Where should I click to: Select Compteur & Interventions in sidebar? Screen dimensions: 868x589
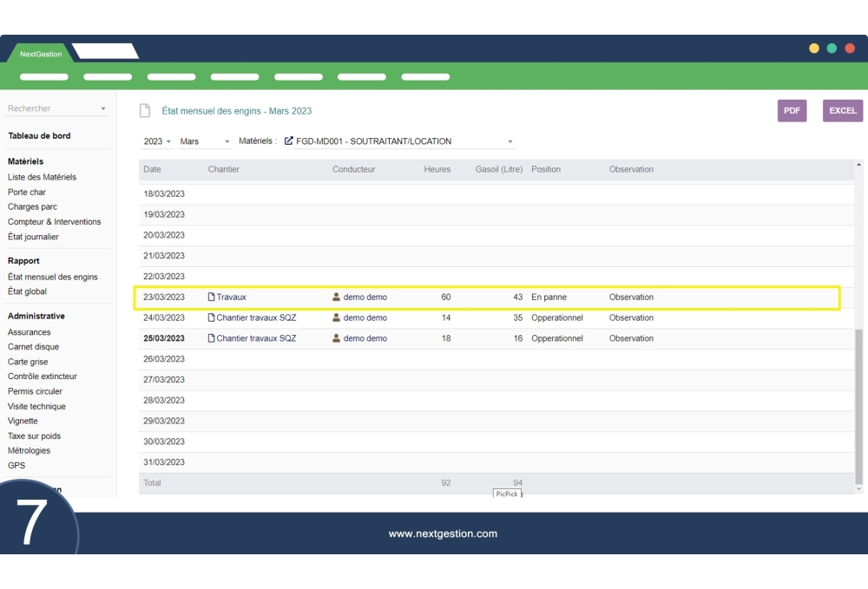click(x=54, y=222)
